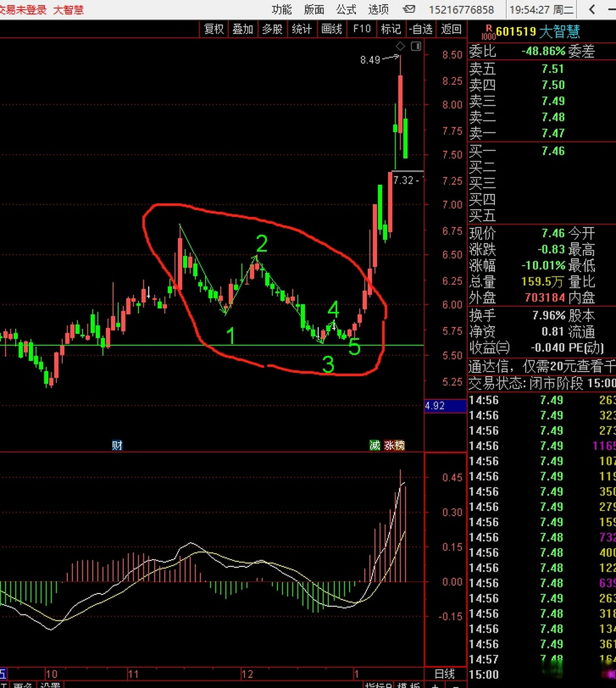Open the 复权 adjustment dropdown
The height and width of the screenshot is (688, 616).
pos(214,29)
